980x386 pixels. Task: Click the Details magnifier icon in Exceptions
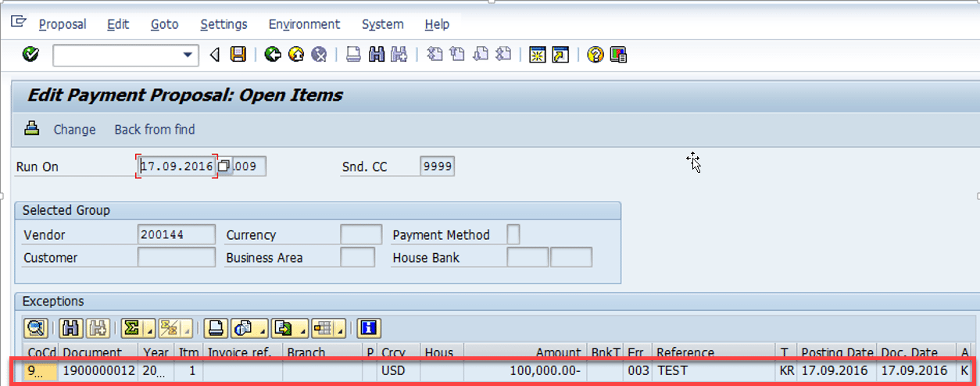point(36,328)
